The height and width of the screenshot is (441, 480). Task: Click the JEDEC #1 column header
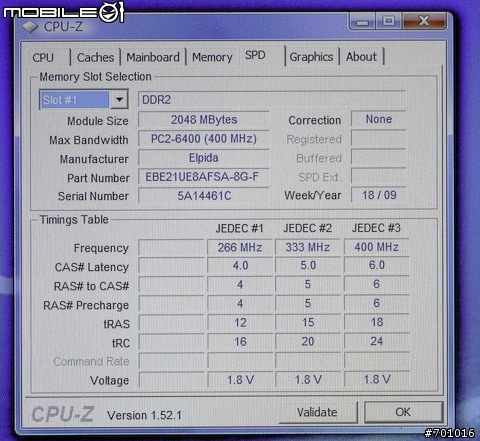click(x=239, y=228)
